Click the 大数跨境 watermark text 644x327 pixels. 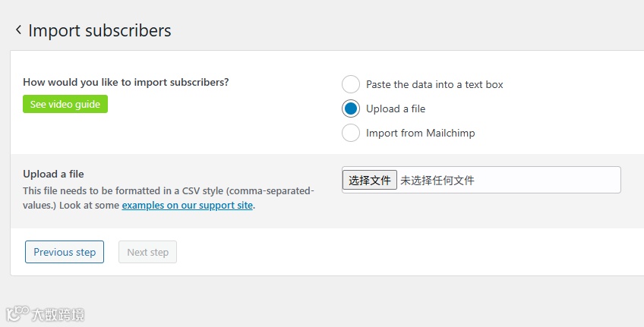pyautogui.click(x=58, y=314)
